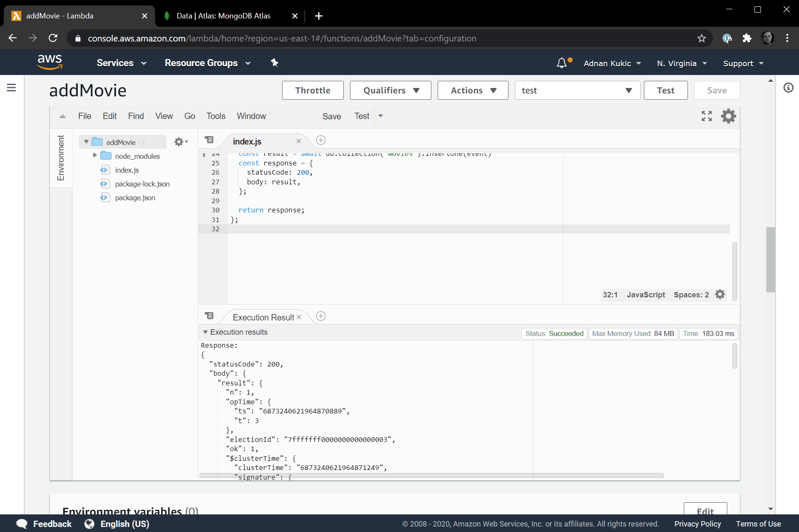
Task: Click the Throttle button
Action: pyautogui.click(x=312, y=90)
